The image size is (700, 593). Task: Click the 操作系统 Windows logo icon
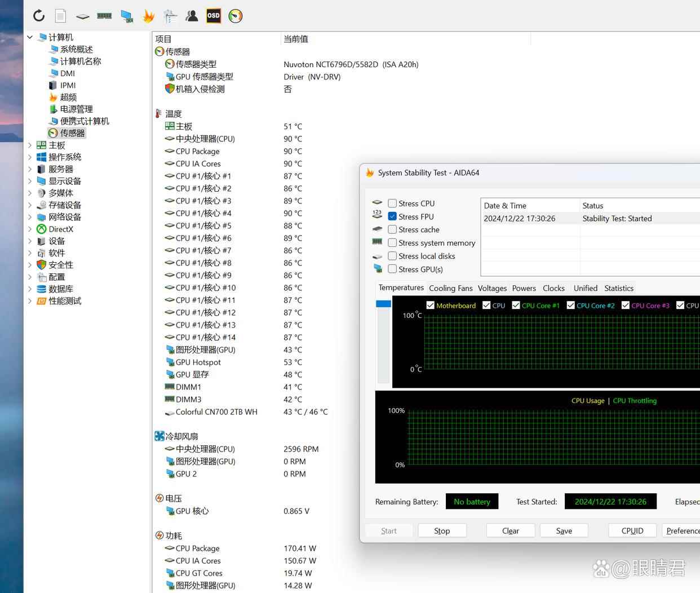tap(41, 157)
